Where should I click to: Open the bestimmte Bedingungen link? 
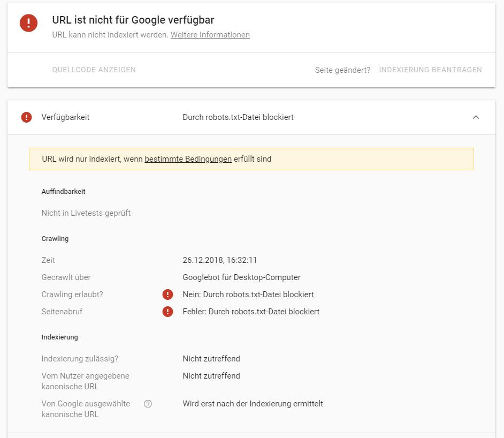click(188, 159)
